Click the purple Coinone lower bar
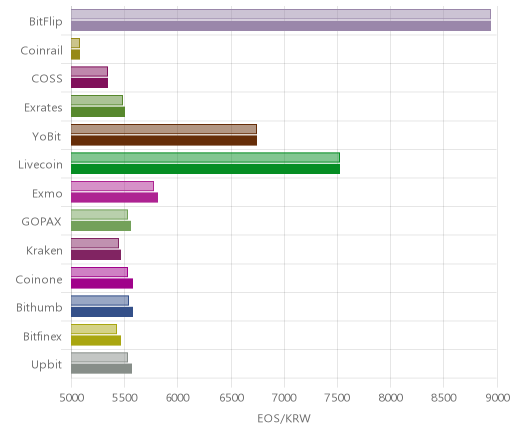512x436 pixels. click(x=102, y=284)
